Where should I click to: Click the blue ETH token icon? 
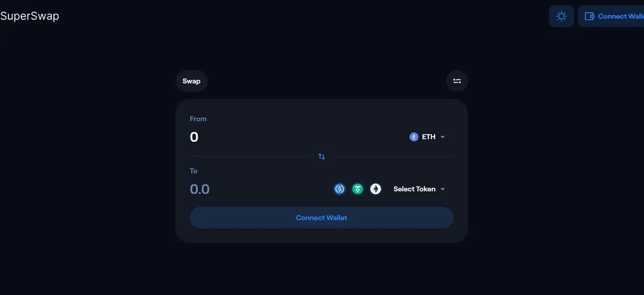tap(414, 137)
